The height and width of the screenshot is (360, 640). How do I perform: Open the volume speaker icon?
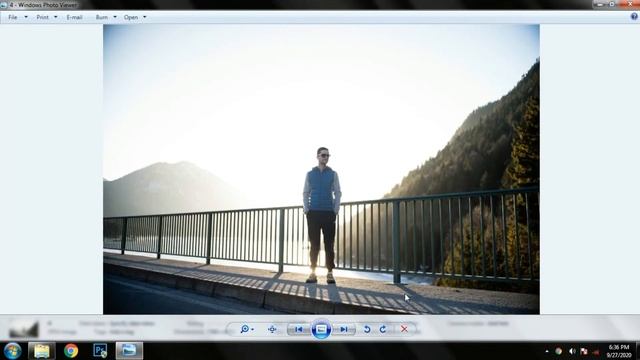pos(572,351)
